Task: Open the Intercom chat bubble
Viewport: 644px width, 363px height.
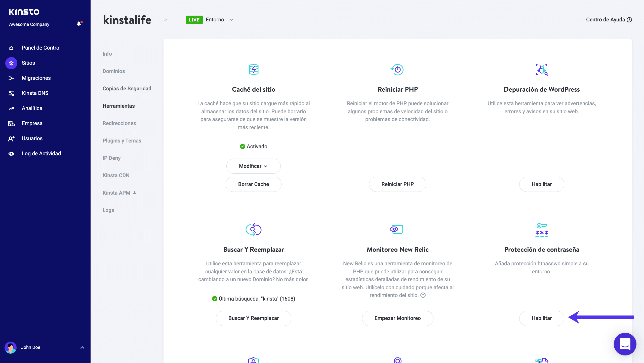Action: pyautogui.click(x=625, y=344)
